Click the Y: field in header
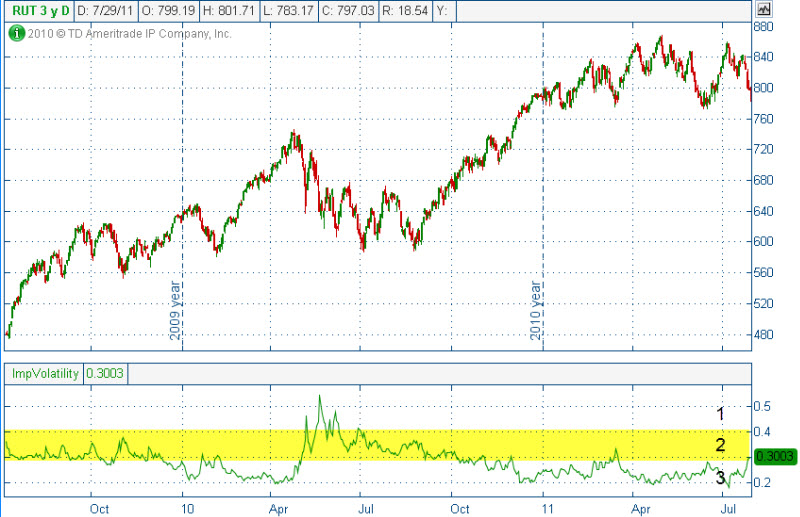 coord(444,11)
